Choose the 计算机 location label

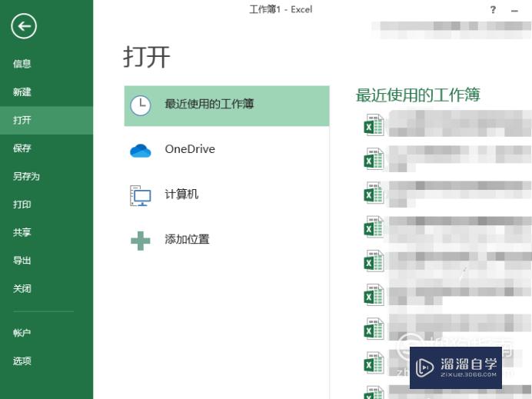point(181,194)
